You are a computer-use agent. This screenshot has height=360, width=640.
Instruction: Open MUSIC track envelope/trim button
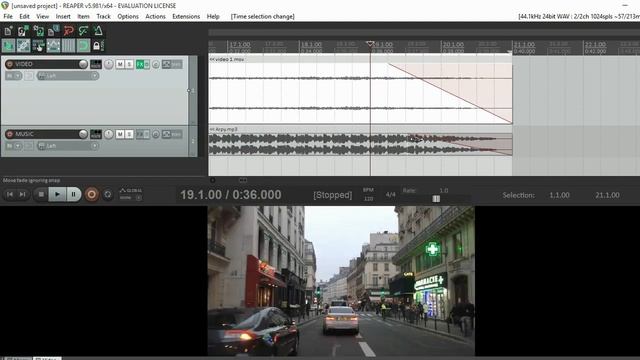(172, 134)
